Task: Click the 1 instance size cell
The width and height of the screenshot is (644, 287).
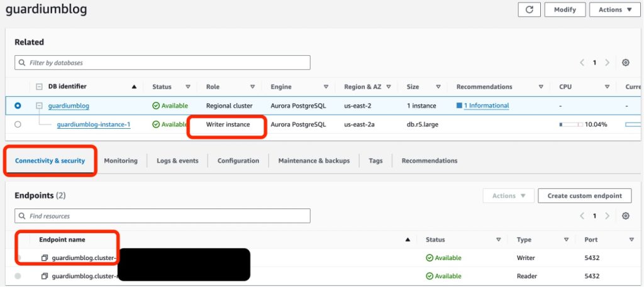Action: pos(421,106)
